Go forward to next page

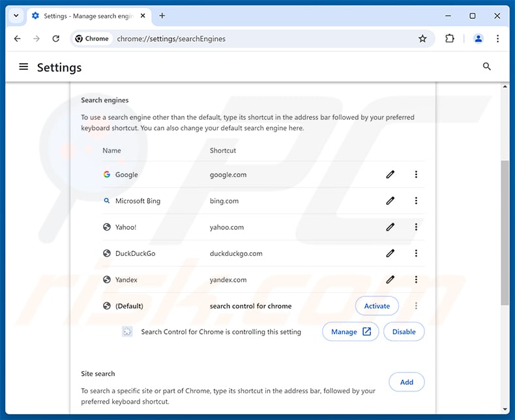(x=37, y=38)
